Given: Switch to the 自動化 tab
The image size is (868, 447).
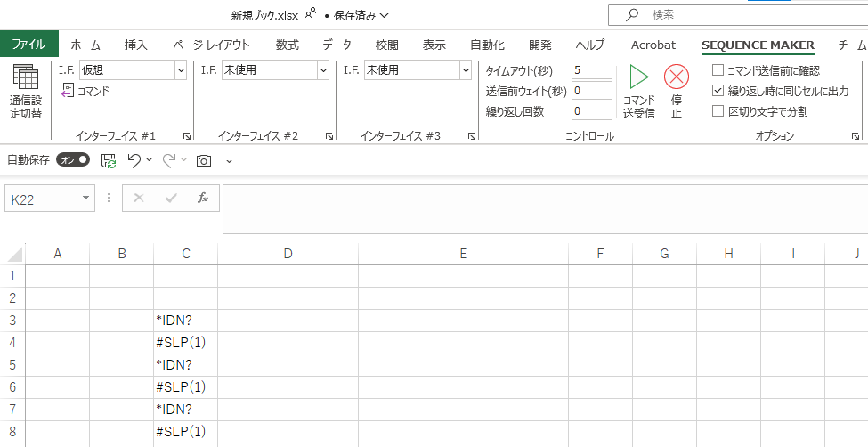Looking at the screenshot, I should click(487, 45).
